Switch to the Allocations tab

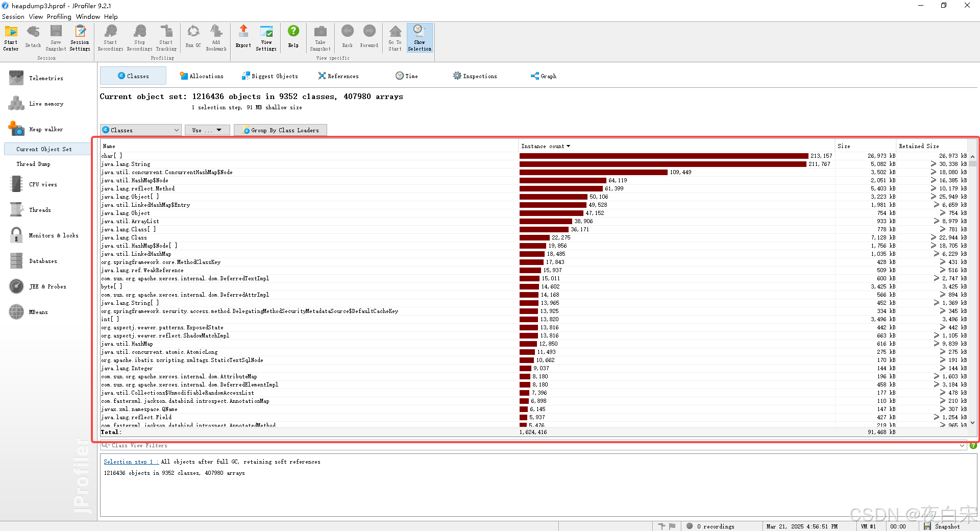click(202, 76)
